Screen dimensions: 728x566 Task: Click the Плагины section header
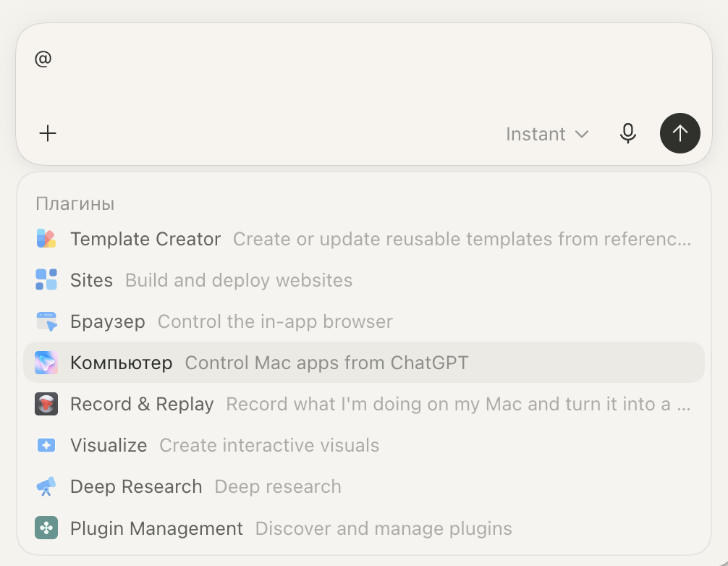(75, 204)
